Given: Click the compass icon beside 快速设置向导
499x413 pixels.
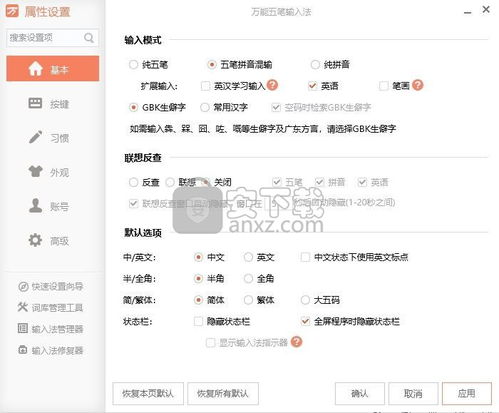Looking at the screenshot, I should pyautogui.click(x=23, y=286).
